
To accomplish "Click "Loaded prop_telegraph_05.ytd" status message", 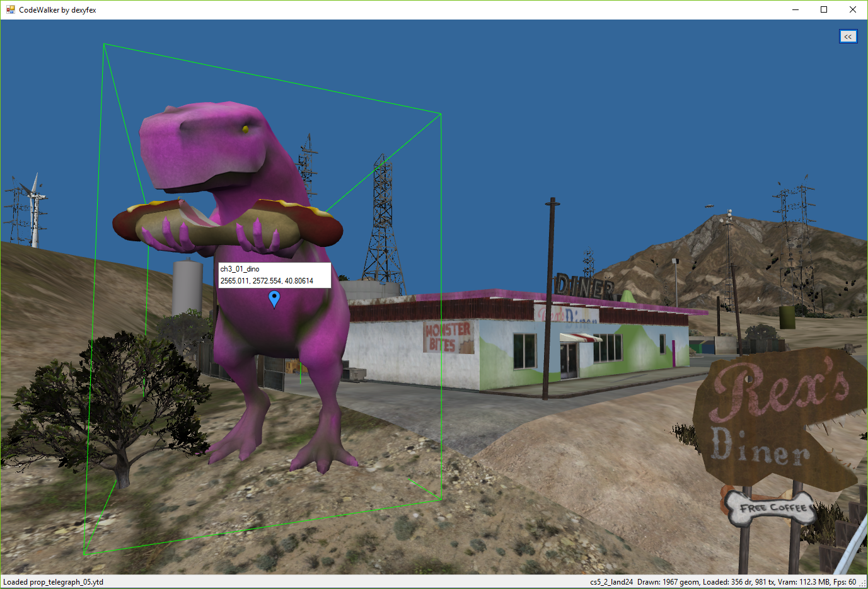I will click(x=54, y=582).
